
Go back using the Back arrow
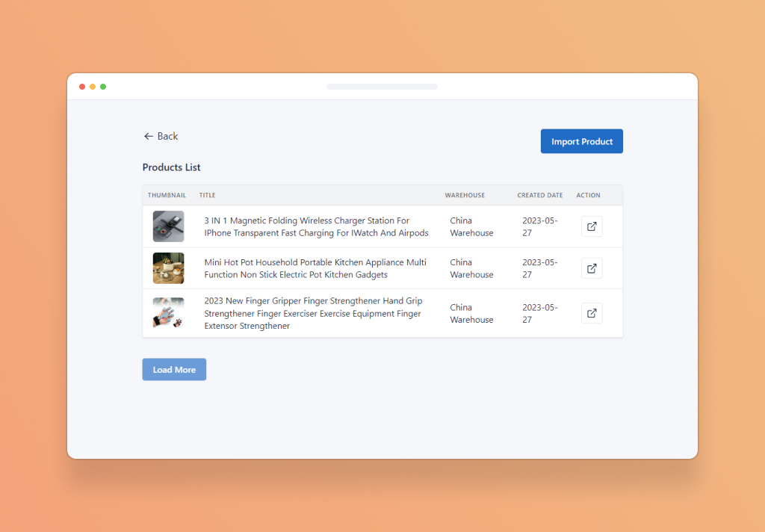(161, 136)
